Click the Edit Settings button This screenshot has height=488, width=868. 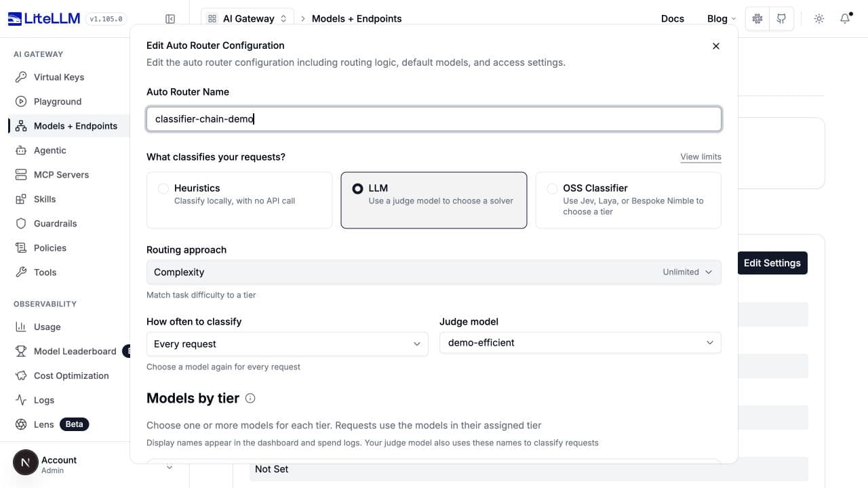click(x=772, y=263)
